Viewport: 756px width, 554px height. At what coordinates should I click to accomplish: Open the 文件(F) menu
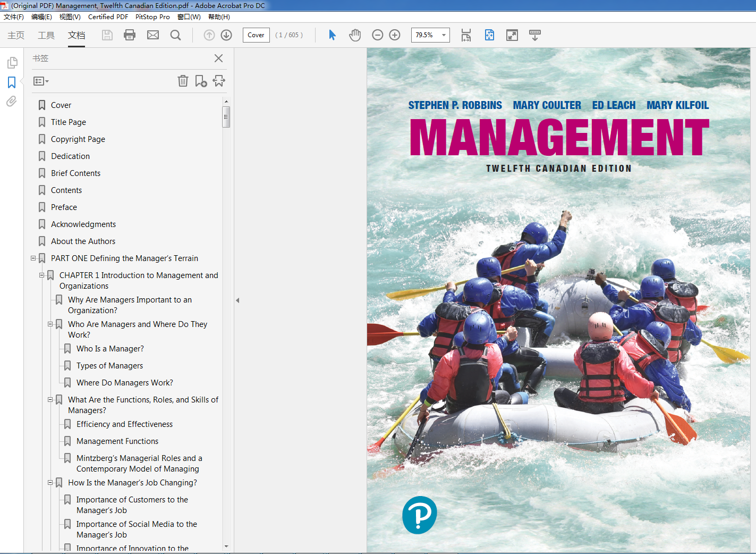pos(14,17)
